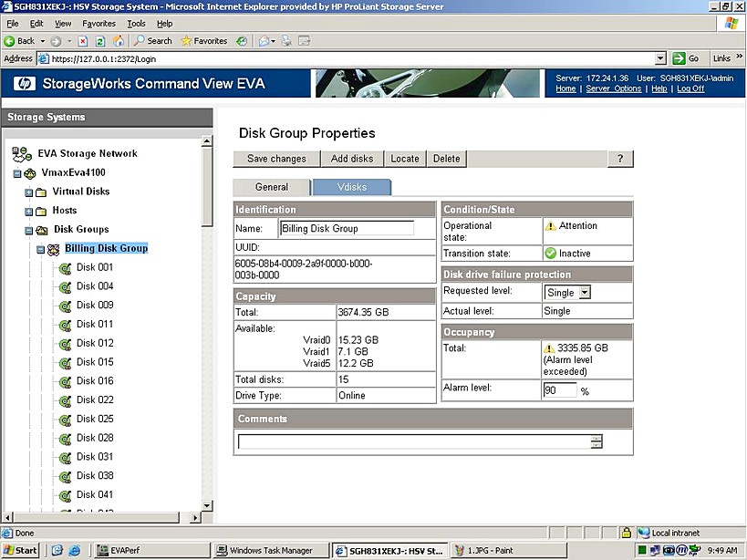Viewport: 747px width, 560px height.
Task: Open the Start menu
Action: (x=20, y=551)
